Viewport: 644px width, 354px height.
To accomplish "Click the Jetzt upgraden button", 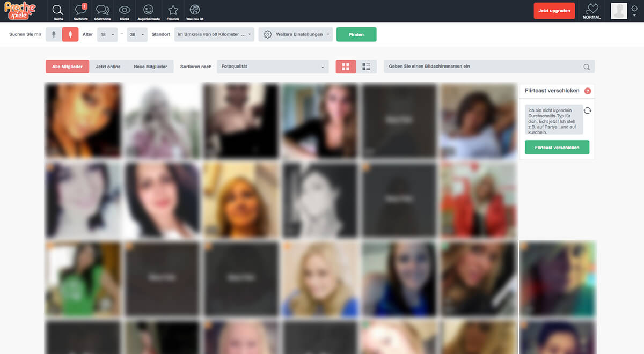I will point(554,11).
